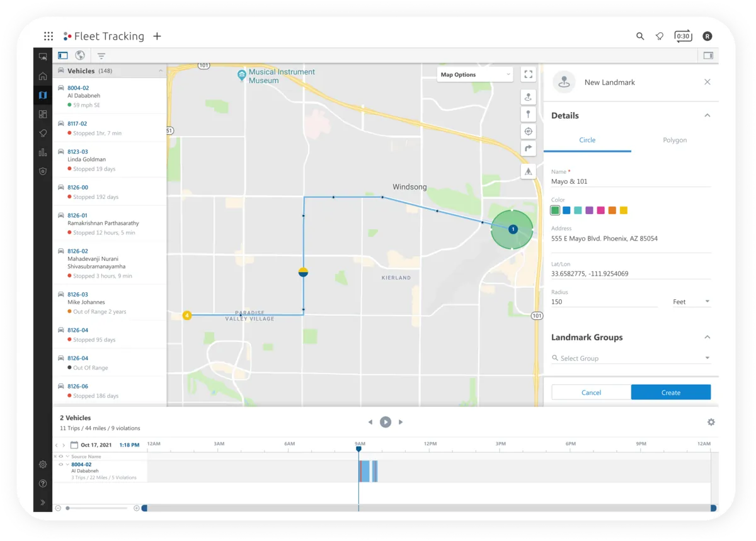
Task: Open the Map view in sidebar
Action: click(x=43, y=95)
